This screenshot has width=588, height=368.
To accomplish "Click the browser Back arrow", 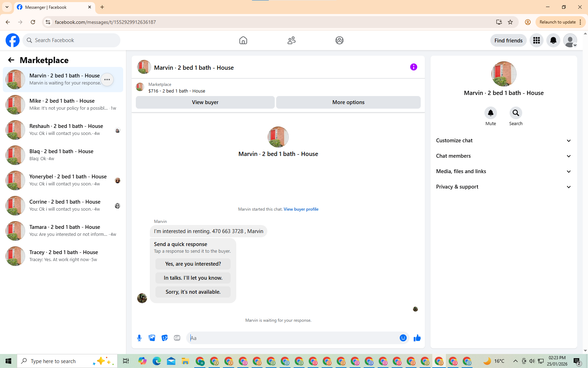I will pos(8,22).
